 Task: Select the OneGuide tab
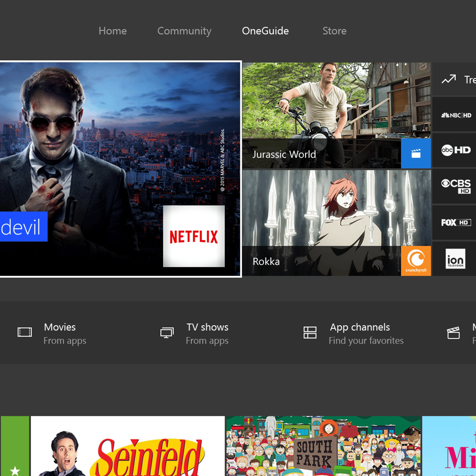pyautogui.click(x=265, y=31)
